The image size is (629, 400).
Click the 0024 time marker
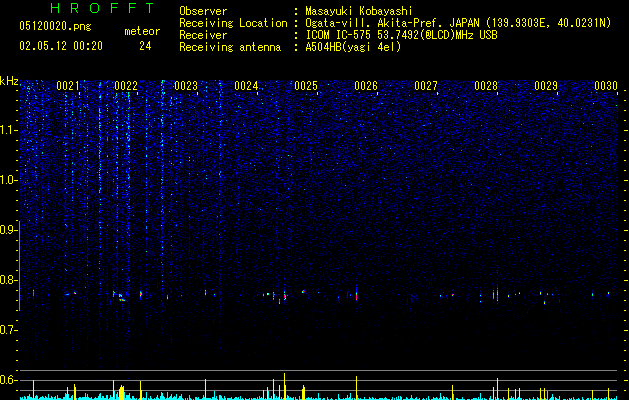point(246,86)
